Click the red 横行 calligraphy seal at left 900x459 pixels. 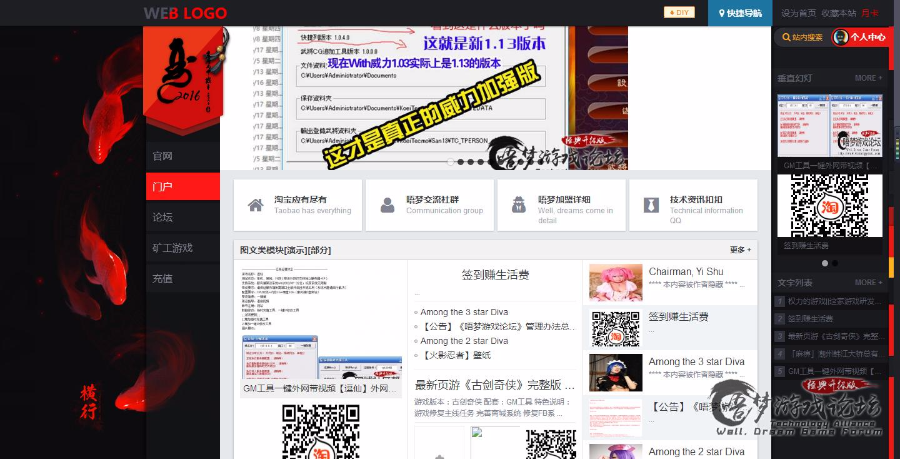point(88,402)
